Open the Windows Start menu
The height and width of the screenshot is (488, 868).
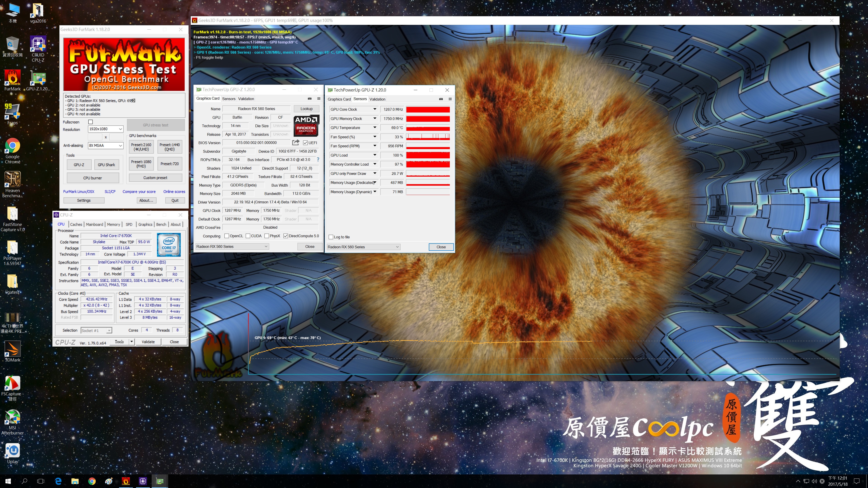click(x=8, y=481)
